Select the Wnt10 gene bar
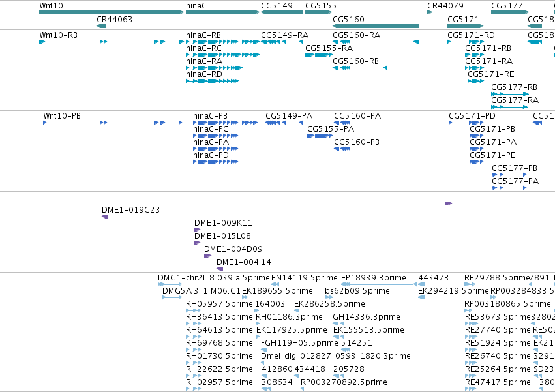 112,12
